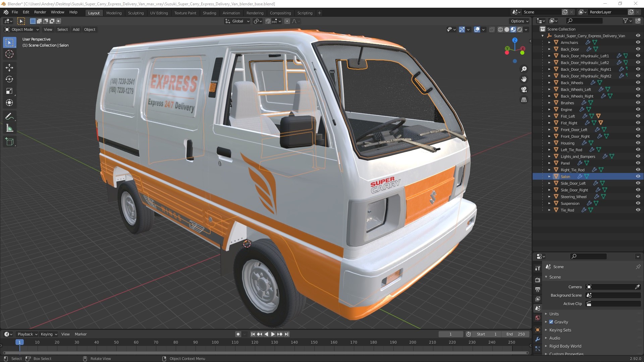Image resolution: width=644 pixels, height=362 pixels.
Task: Toggle X-ray mode in viewport header
Action: (492, 29)
